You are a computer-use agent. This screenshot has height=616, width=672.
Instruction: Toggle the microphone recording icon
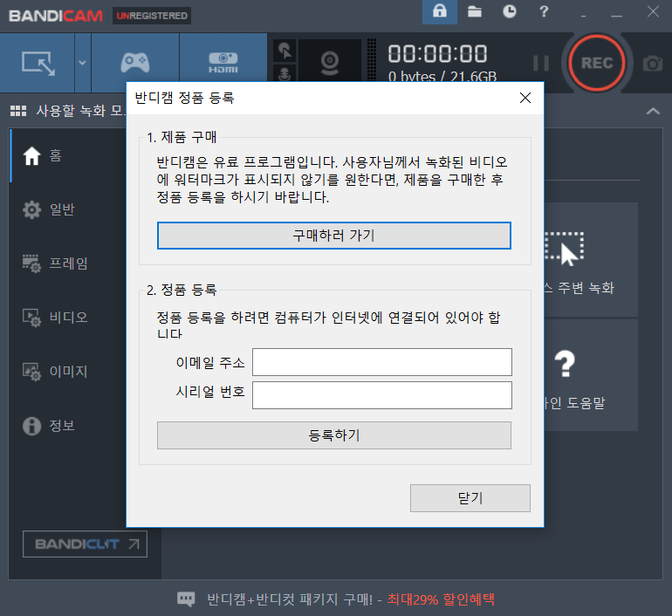(285, 72)
